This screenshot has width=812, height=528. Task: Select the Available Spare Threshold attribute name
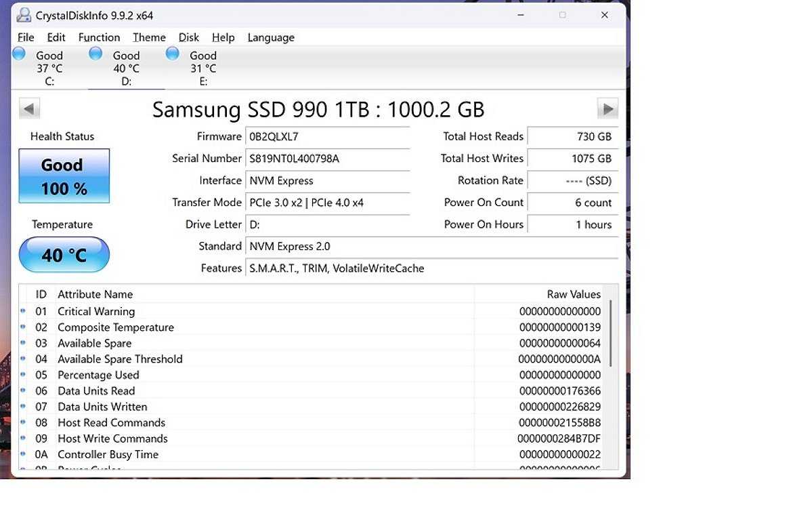pos(120,359)
